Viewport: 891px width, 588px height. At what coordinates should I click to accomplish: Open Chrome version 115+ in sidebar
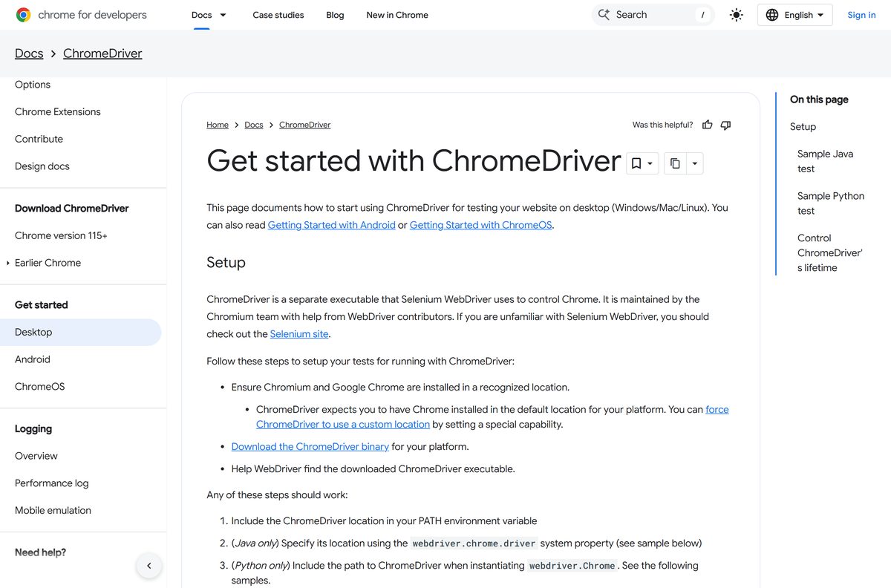(x=61, y=235)
